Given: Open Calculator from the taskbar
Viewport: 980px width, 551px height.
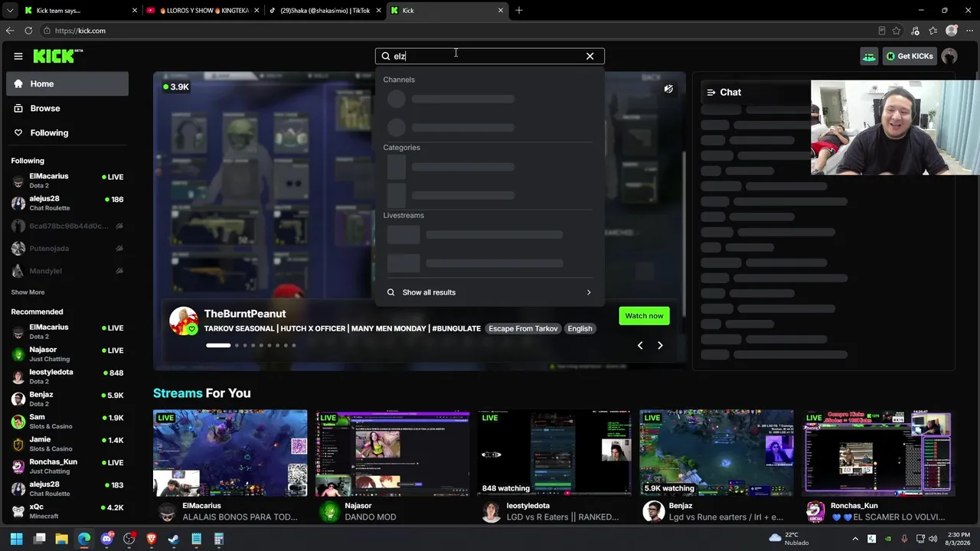Looking at the screenshot, I should point(219,539).
